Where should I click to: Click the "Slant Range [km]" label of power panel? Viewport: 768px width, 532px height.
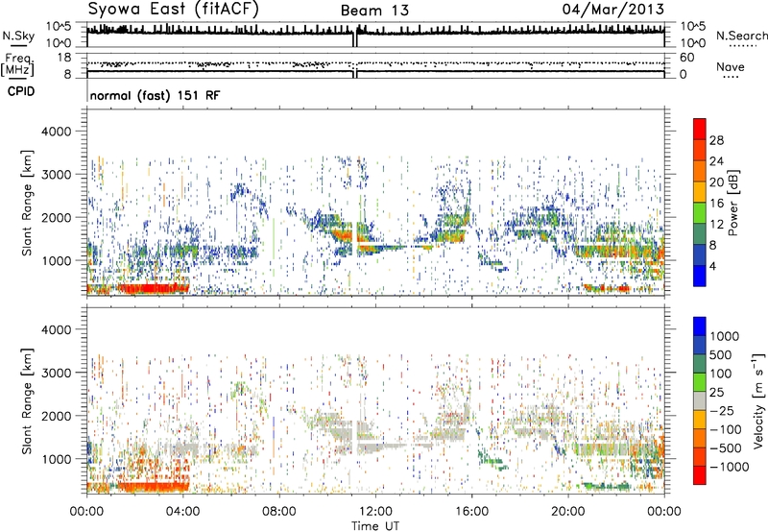click(x=27, y=203)
